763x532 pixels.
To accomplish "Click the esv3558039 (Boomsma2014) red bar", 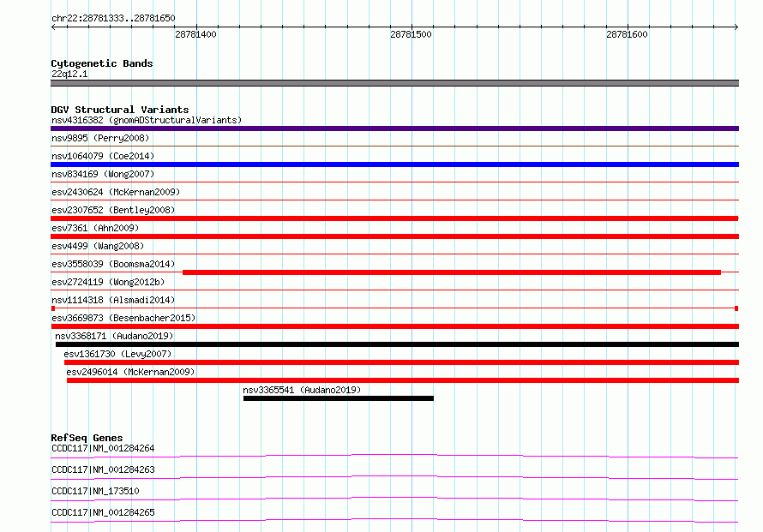I will tap(452, 272).
